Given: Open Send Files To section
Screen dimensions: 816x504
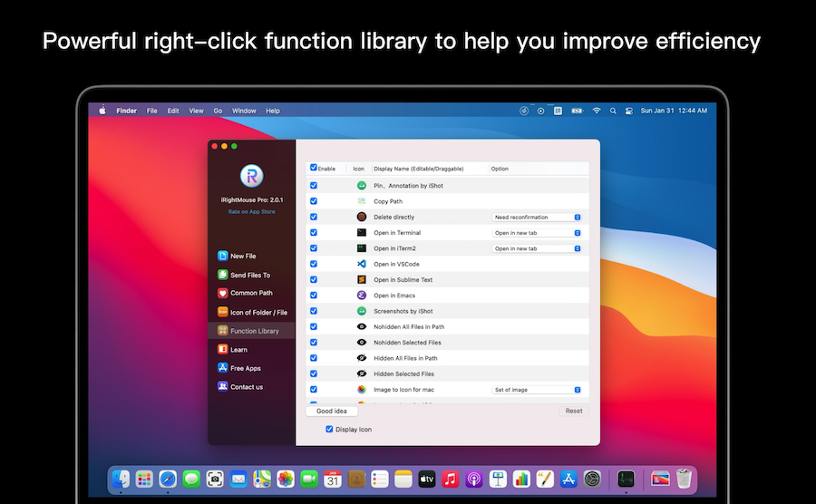Looking at the screenshot, I should tap(244, 276).
